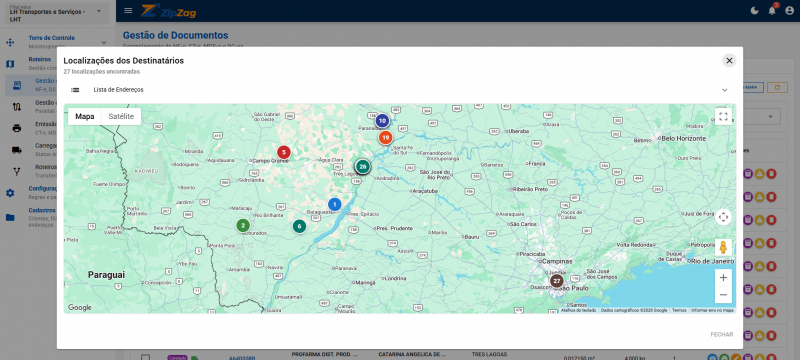800x360 pixels.
Task: Click the fork/transfer icon in sidebar
Action: tap(17, 171)
